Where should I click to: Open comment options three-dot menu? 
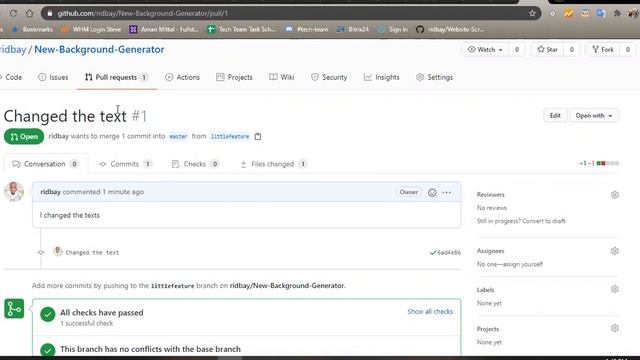447,192
